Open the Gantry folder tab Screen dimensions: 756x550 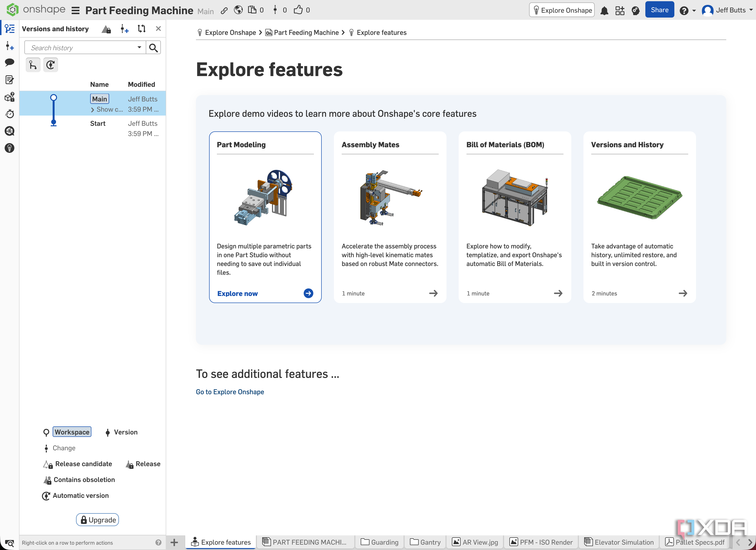tap(425, 542)
